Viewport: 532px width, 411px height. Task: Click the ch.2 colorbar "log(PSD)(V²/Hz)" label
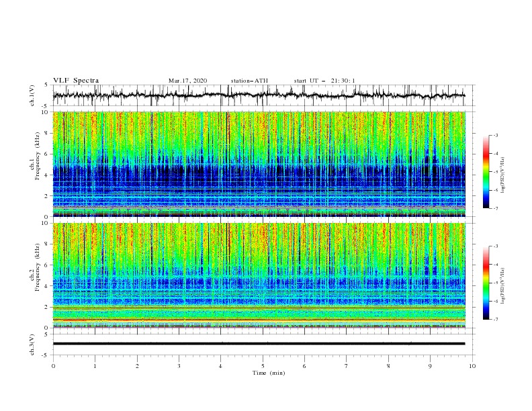point(503,285)
